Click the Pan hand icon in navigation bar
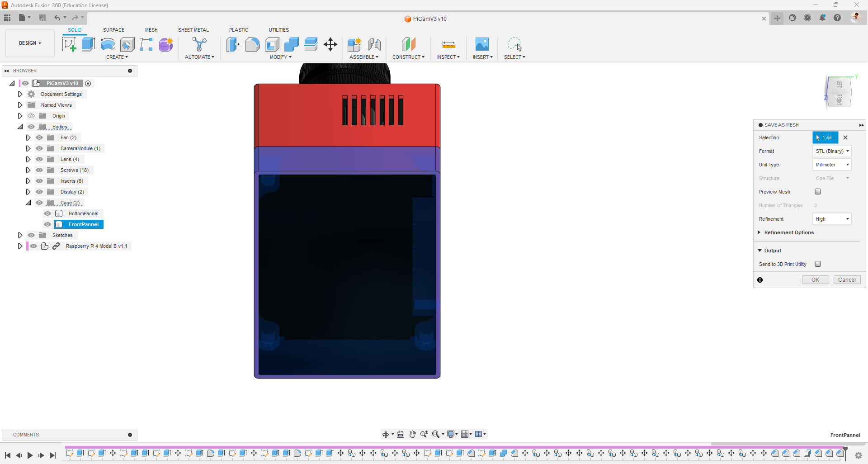The image size is (868, 464). (412, 434)
